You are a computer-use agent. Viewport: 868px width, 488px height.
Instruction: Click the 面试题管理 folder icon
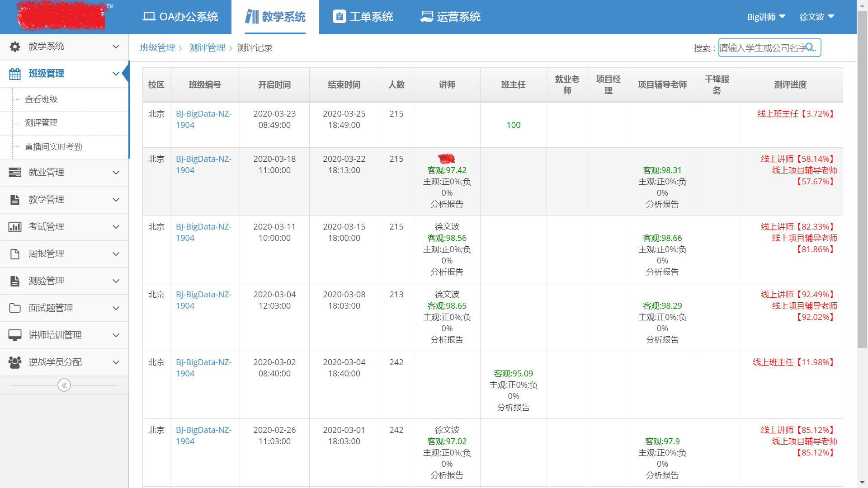pos(15,308)
